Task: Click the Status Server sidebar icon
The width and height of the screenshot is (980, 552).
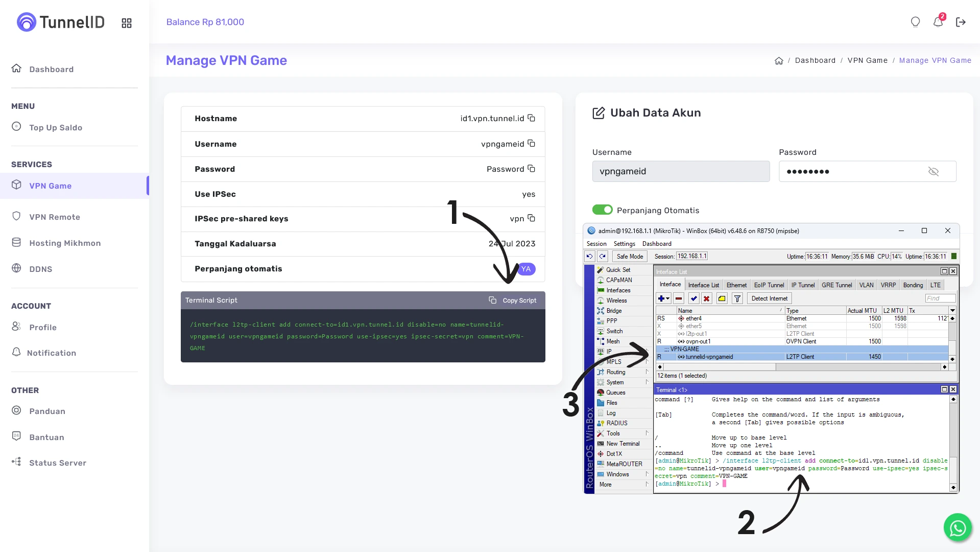Action: (x=16, y=462)
